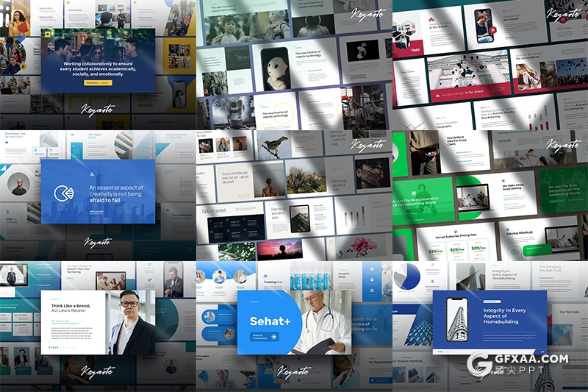Image resolution: width=588 pixels, height=392 pixels.
Task: Click the GFXAA 'G' logo watermark
Action: click(x=482, y=366)
